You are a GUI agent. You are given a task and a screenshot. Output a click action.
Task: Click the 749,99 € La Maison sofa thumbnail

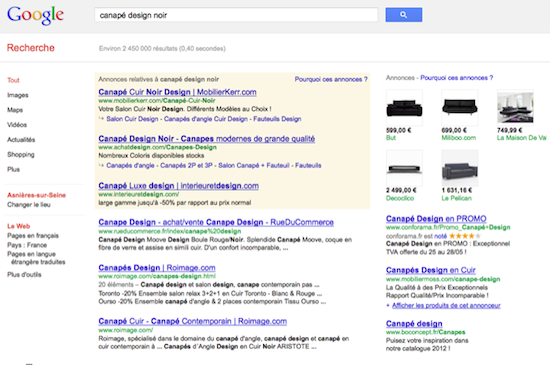click(515, 108)
